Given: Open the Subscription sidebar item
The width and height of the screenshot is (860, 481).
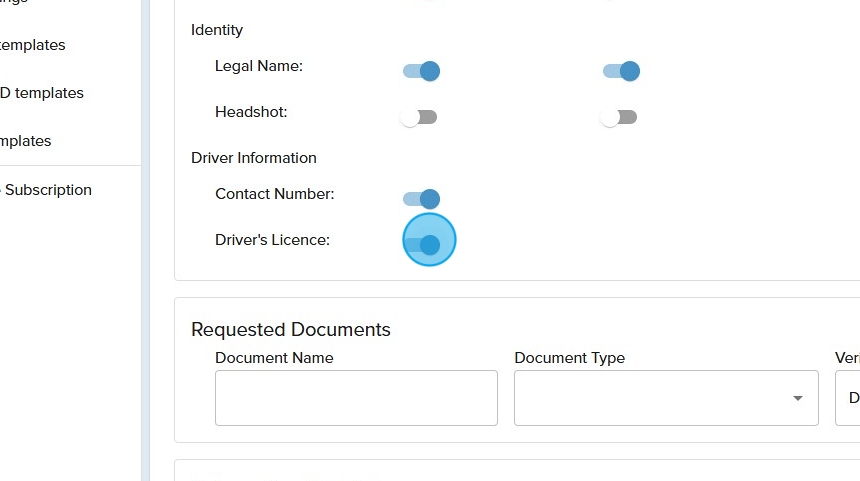Looking at the screenshot, I should click(48, 190).
